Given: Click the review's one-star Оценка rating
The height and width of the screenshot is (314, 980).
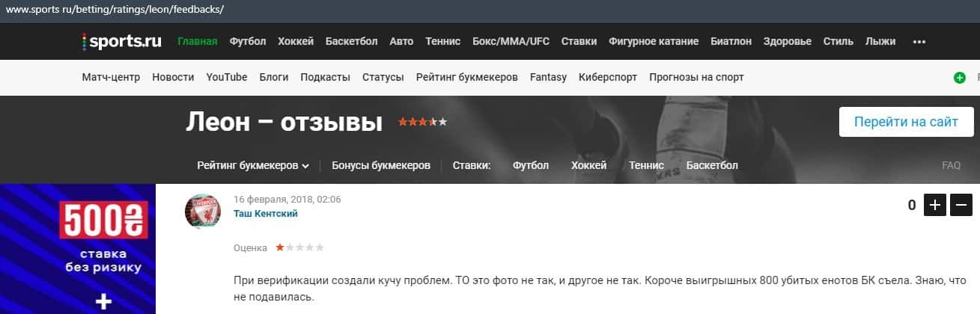Looking at the screenshot, I should (299, 247).
